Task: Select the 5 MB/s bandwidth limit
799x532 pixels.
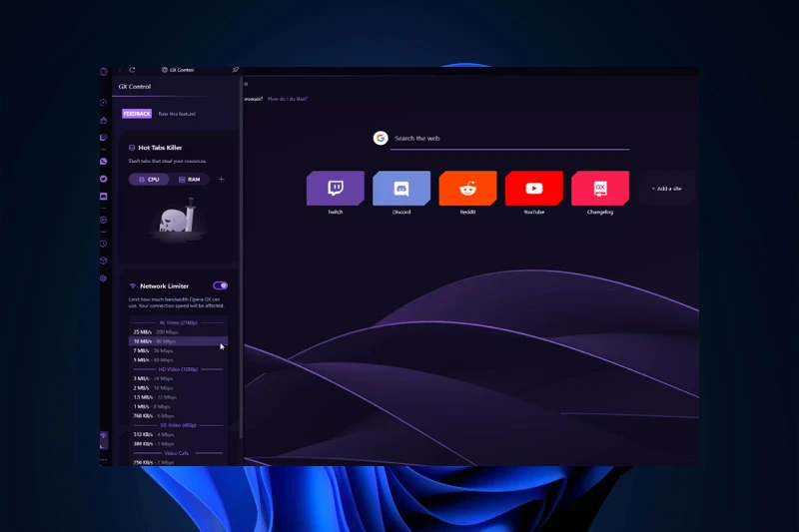Action: point(179,360)
